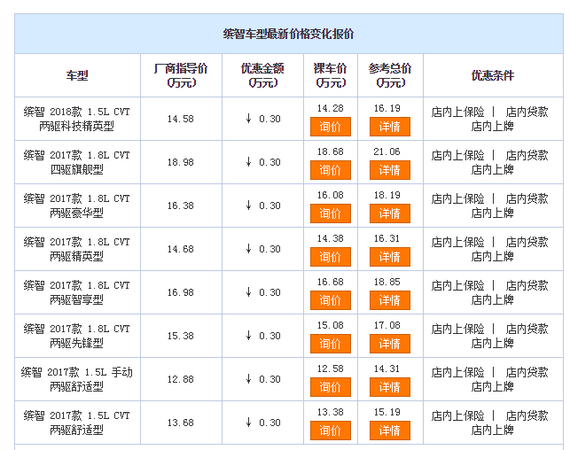Click guide price 16.38
The width and height of the screenshot is (570, 450).
181,206
